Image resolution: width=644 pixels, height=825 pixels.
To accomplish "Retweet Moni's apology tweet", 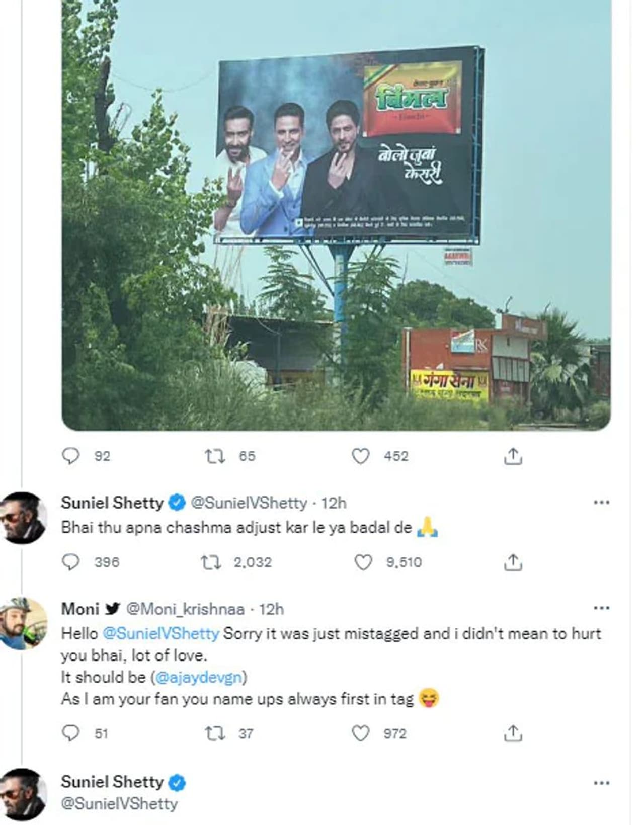I will tap(215, 733).
